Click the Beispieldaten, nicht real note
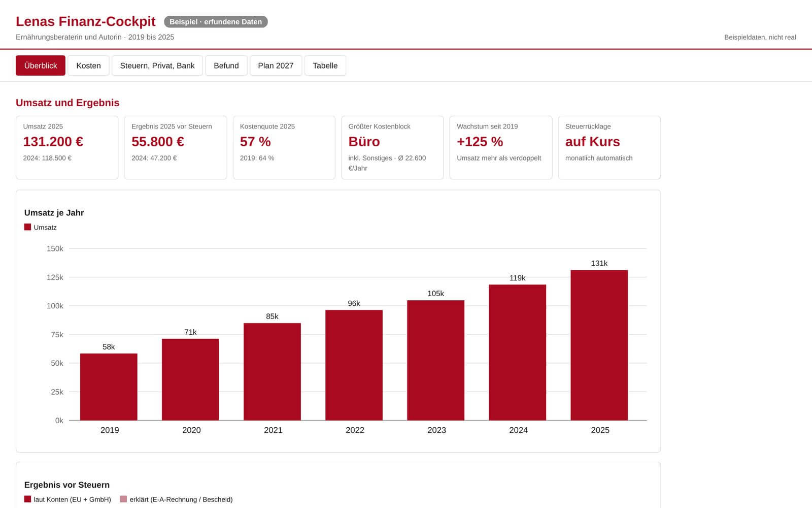Screen dimensions: 812x508 pos(760,37)
